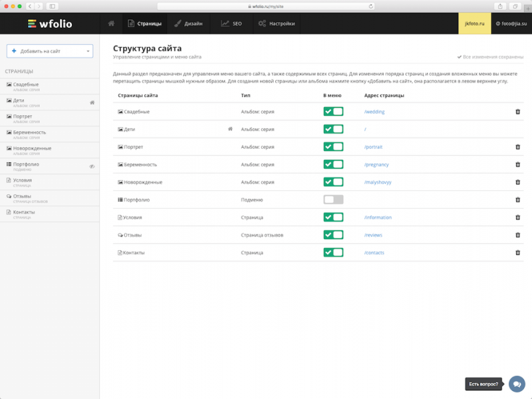The height and width of the screenshot is (399, 532).
Task: Click the hidden-eye icon next to Портфолио
Action: point(92,166)
